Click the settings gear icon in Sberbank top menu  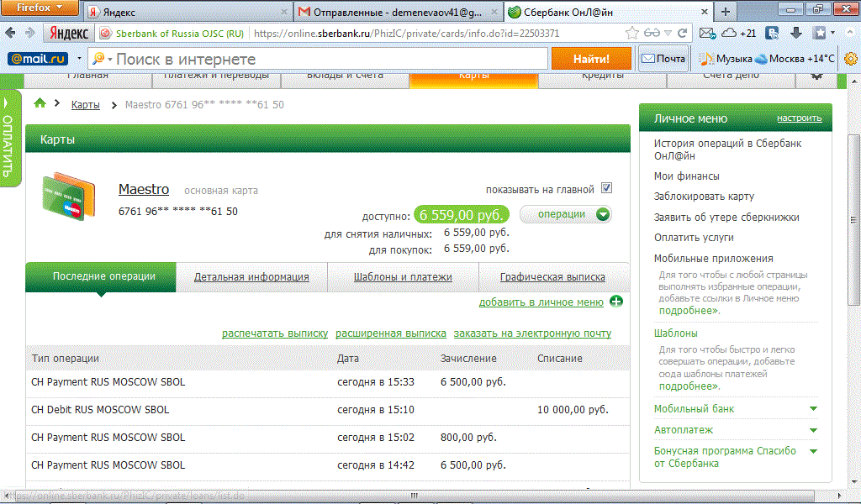click(816, 76)
